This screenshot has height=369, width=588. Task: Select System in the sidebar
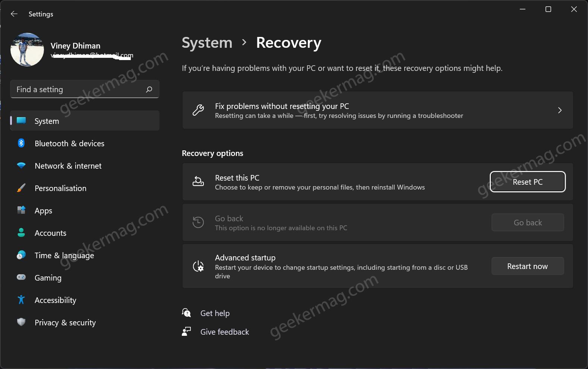pyautogui.click(x=85, y=121)
